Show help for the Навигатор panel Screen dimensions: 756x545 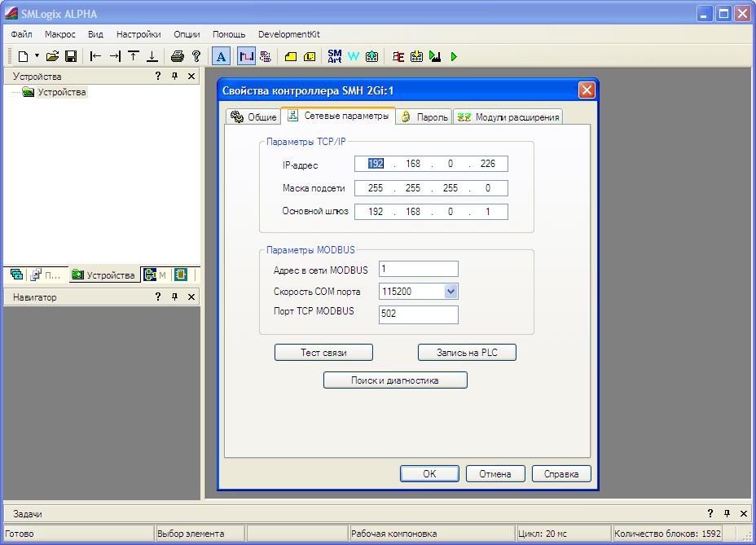tap(158, 297)
